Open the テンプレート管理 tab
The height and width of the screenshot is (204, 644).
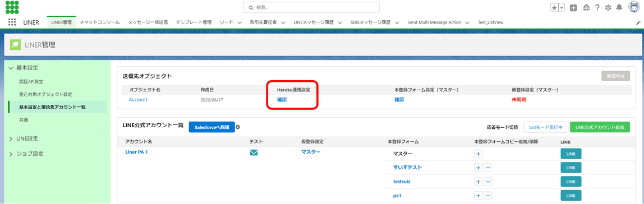coord(194,22)
